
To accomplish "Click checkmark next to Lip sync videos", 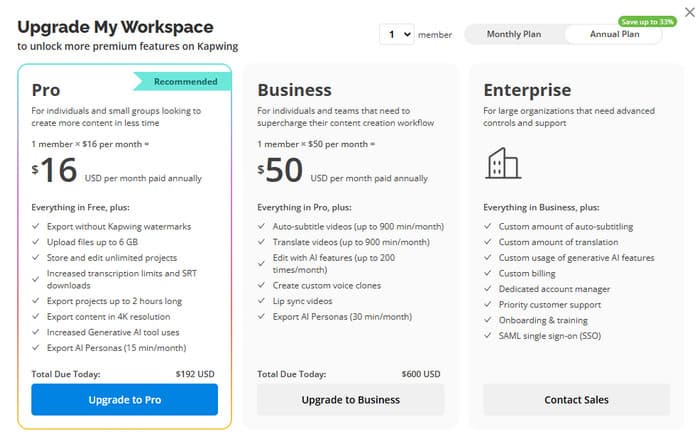I will tap(262, 301).
